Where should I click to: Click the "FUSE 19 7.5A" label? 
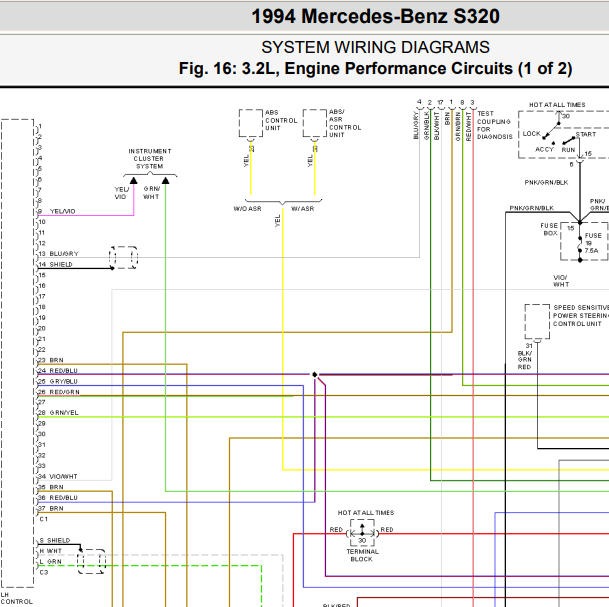coord(593,243)
